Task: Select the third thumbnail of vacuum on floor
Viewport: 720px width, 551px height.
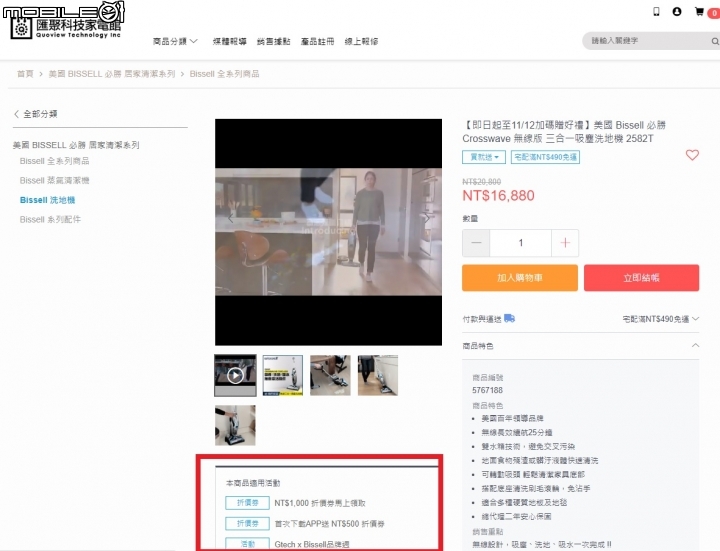Action: 330,375
